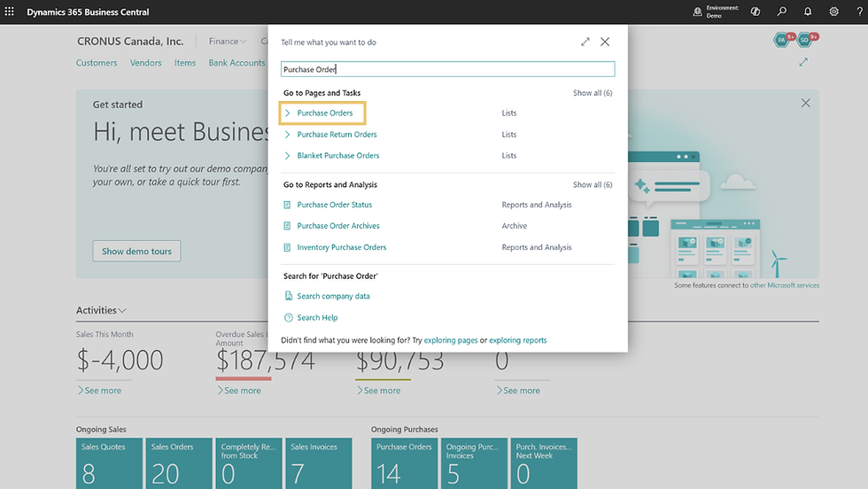Open the Purchase Return Orders result
868x489 pixels.
point(337,135)
